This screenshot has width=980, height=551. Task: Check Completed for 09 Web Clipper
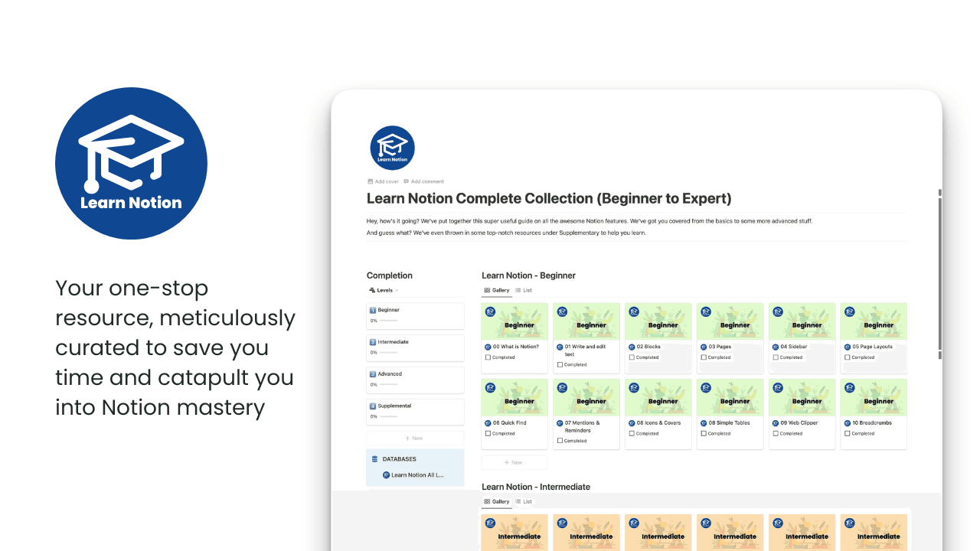776,433
